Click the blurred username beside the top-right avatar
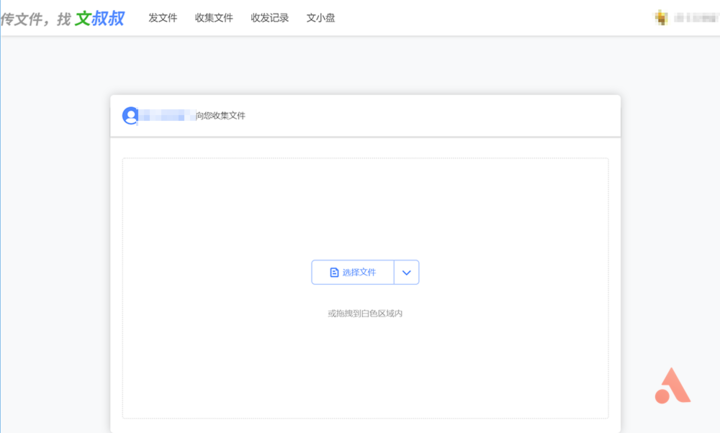This screenshot has width=720, height=433. pos(695,18)
